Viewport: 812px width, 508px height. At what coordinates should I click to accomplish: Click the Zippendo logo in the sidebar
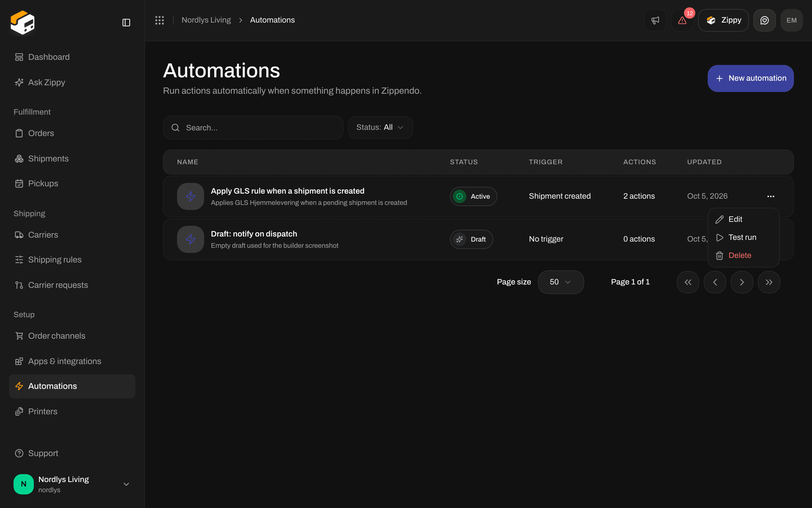point(23,23)
